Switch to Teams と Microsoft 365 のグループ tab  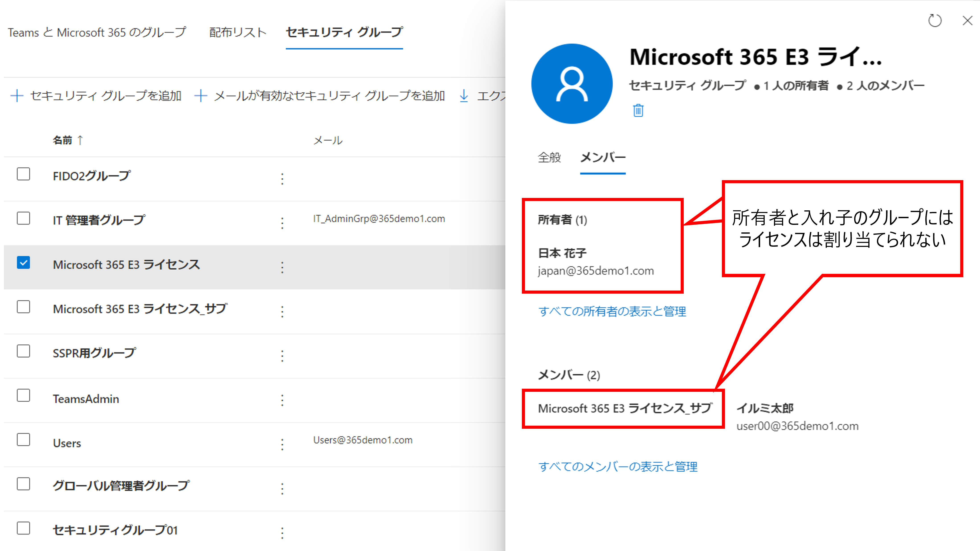pos(97,32)
